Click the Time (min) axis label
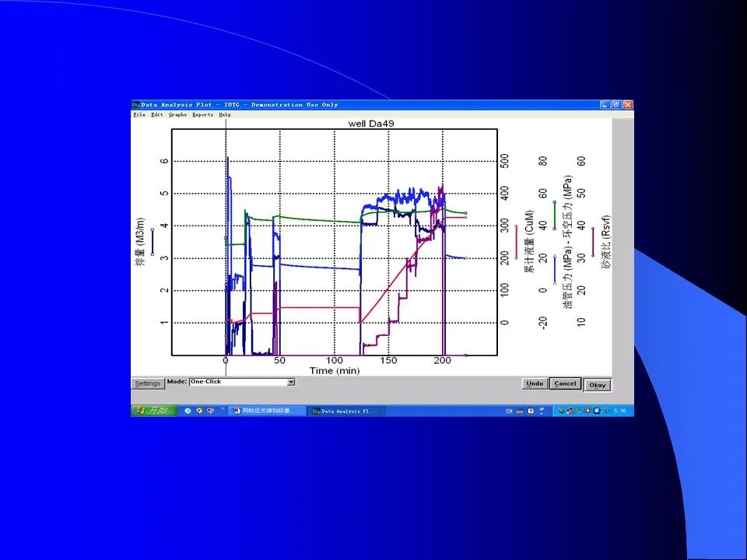 click(x=335, y=370)
